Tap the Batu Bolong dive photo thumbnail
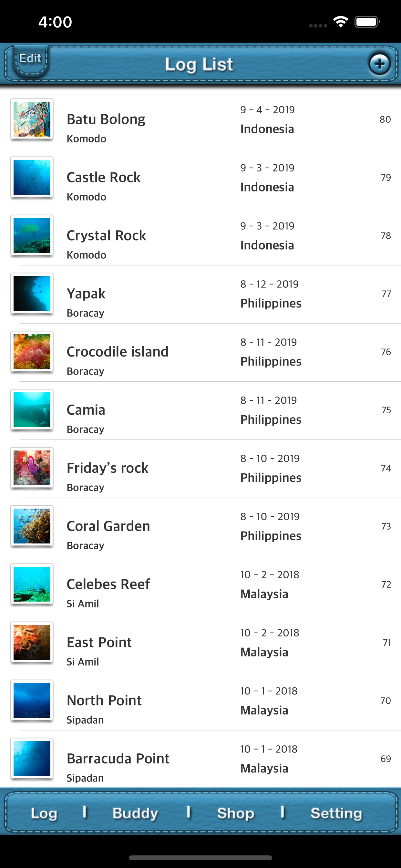The width and height of the screenshot is (401, 868). [32, 119]
